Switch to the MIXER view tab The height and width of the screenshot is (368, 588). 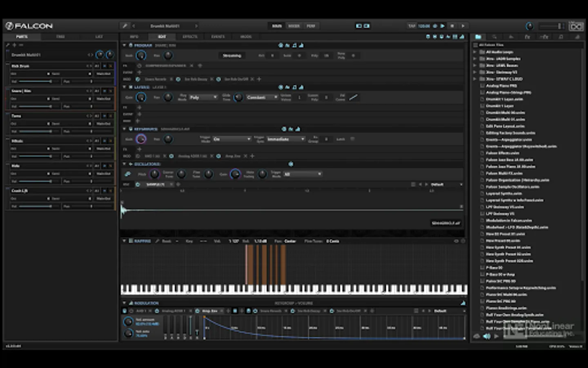pos(294,26)
